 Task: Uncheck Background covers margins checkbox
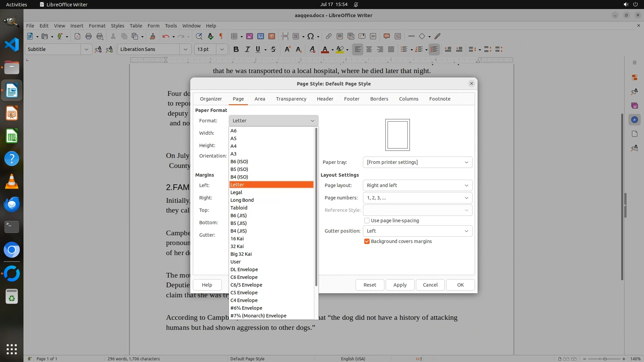(367, 241)
